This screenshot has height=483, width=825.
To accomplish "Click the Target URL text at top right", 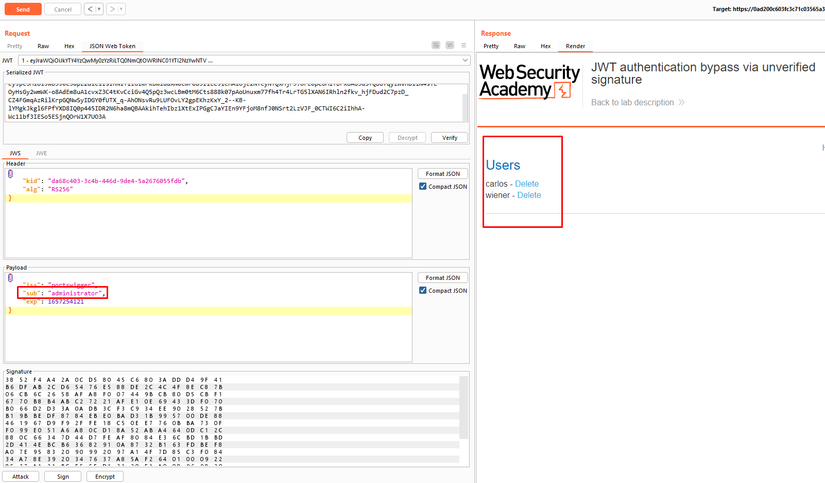I will tap(768, 9).
